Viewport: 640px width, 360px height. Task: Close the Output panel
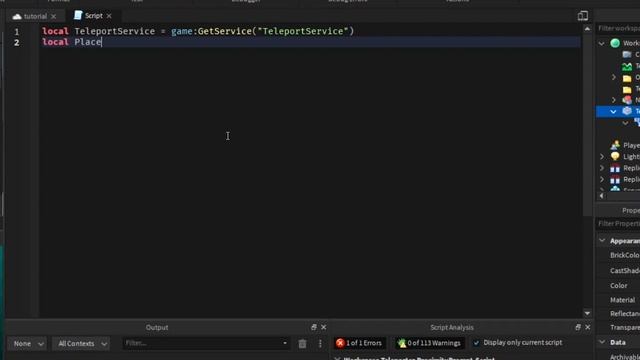click(x=324, y=327)
